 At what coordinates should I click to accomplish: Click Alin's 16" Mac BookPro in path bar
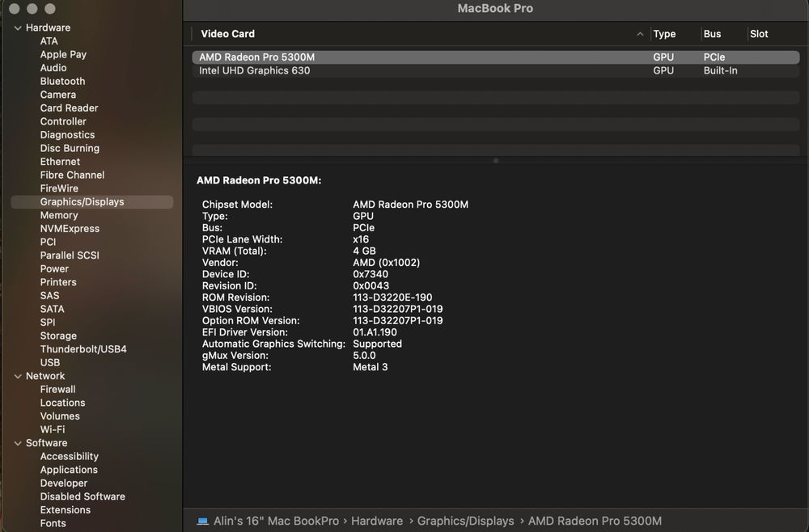(x=276, y=521)
